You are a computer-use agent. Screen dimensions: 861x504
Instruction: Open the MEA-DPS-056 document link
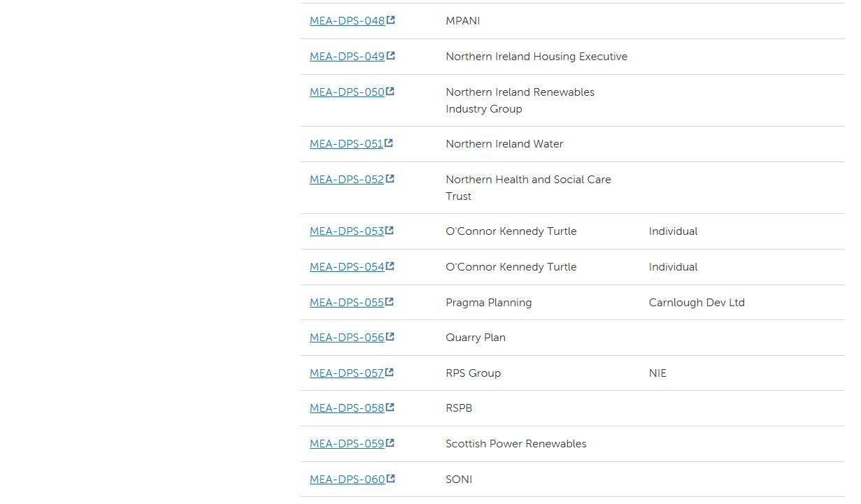(x=348, y=338)
